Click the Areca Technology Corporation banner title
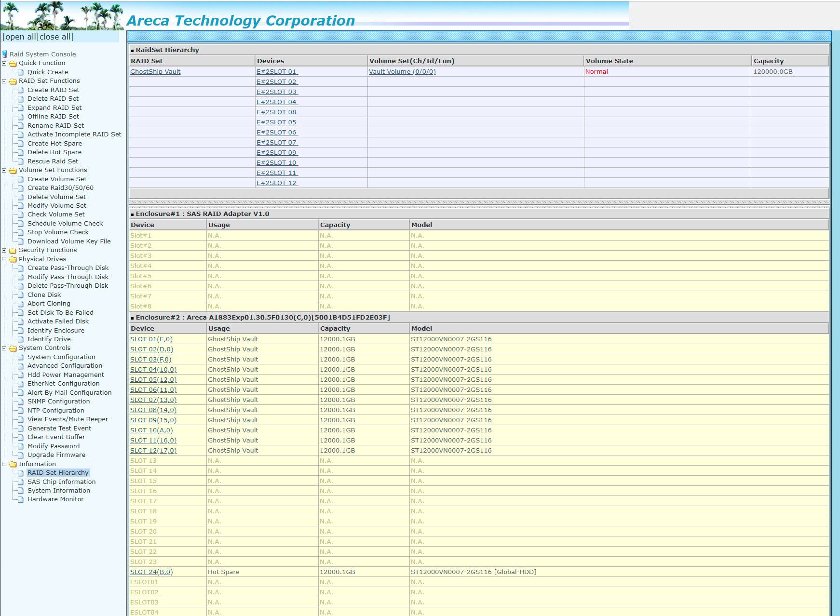 [x=241, y=21]
